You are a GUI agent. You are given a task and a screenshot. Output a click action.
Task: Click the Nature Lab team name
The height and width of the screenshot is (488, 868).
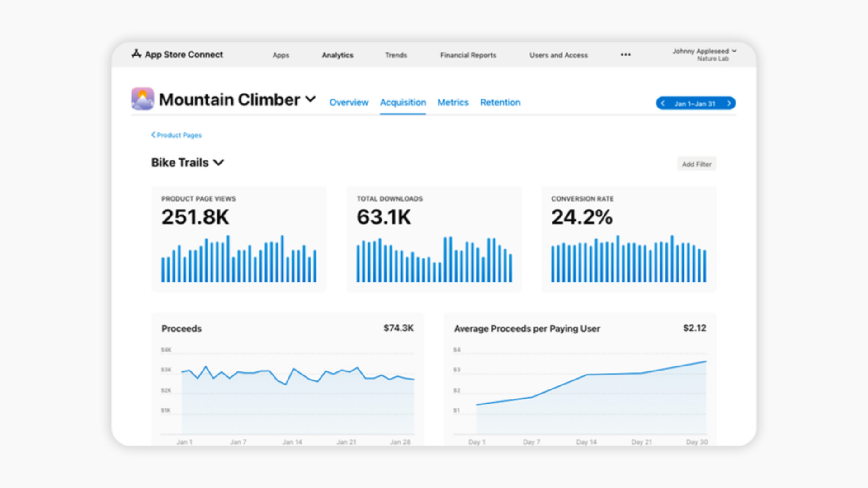(713, 59)
